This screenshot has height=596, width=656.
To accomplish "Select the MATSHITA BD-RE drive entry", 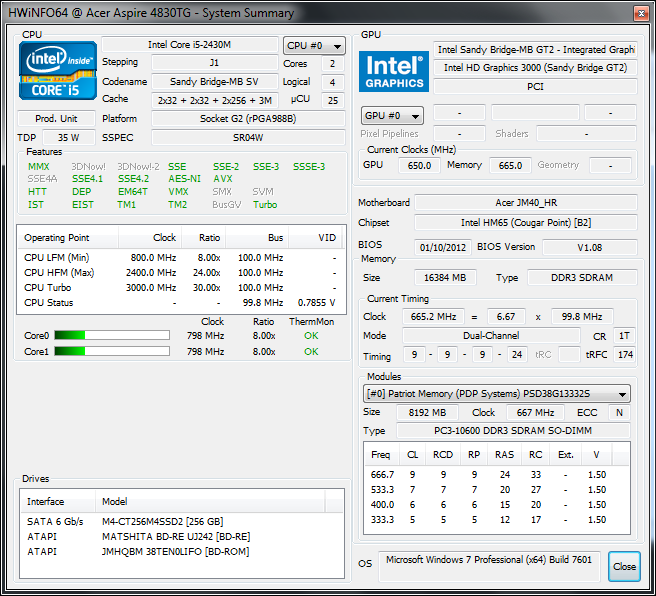I will (x=175, y=536).
